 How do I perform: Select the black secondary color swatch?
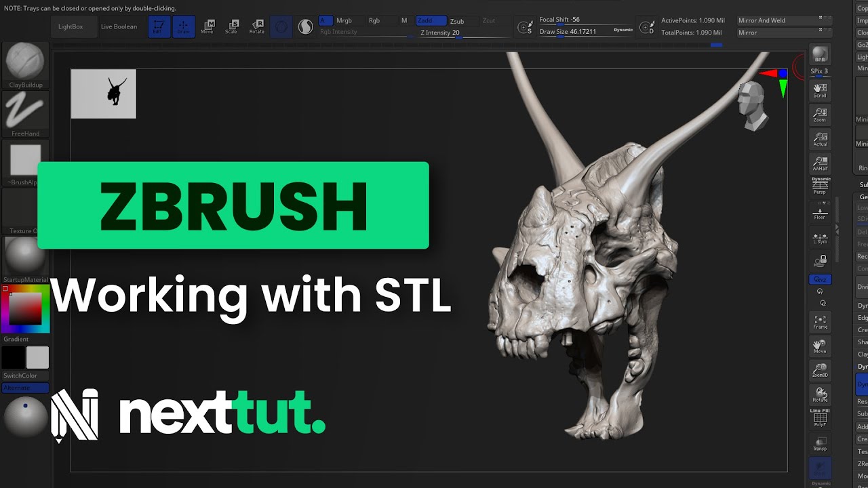click(14, 358)
